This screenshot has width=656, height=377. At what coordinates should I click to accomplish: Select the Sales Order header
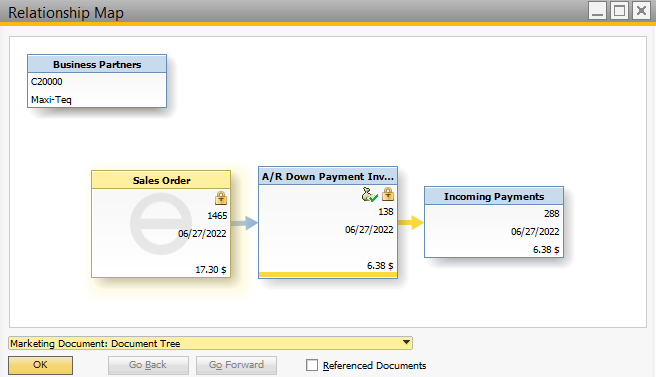(161, 180)
